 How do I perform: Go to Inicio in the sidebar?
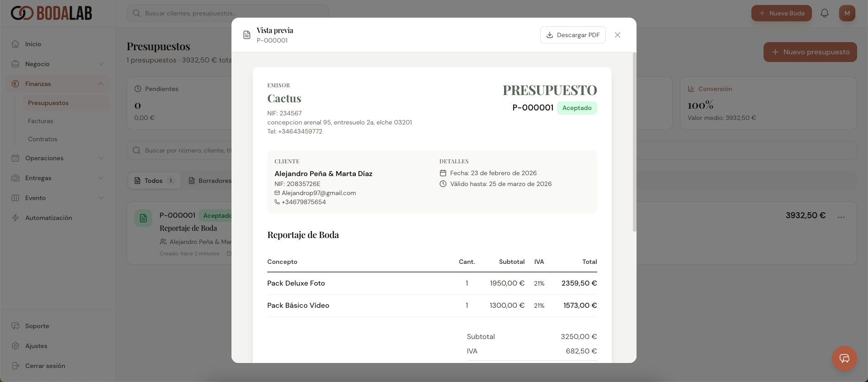click(58, 44)
